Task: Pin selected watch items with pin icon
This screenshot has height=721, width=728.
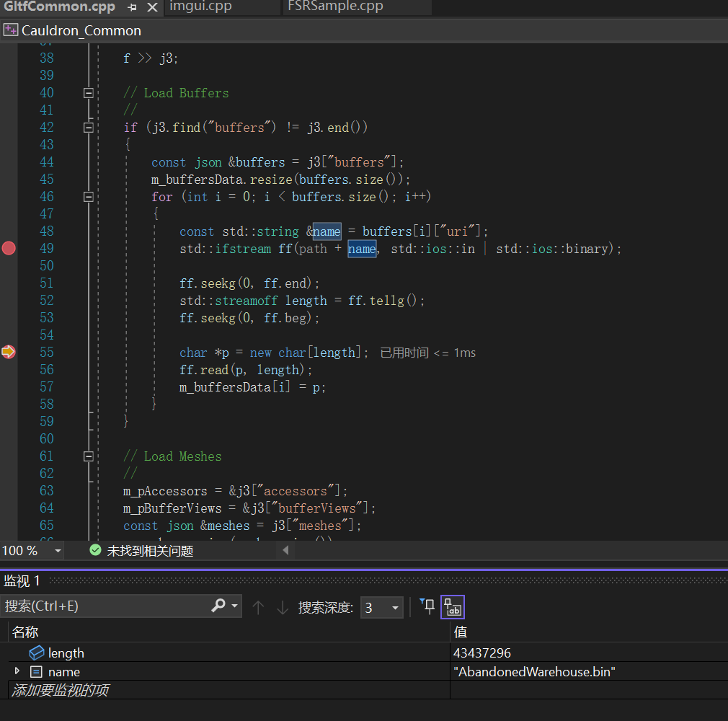Action: 428,607
